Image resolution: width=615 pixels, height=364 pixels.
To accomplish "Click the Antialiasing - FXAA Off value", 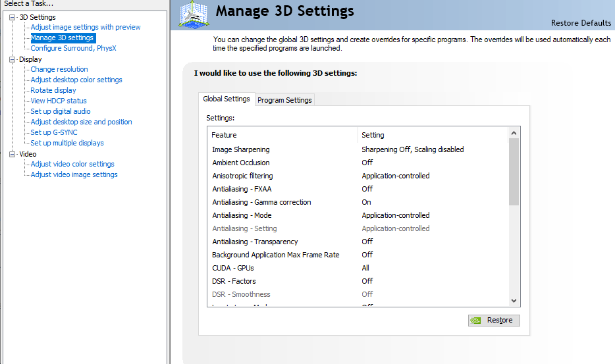I will pos(367,189).
